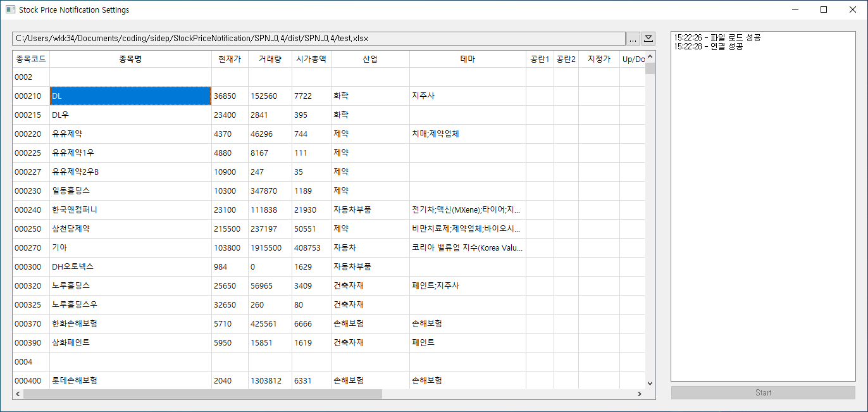Click the 테마 column header
This screenshot has height=412, width=868.
coord(468,59)
